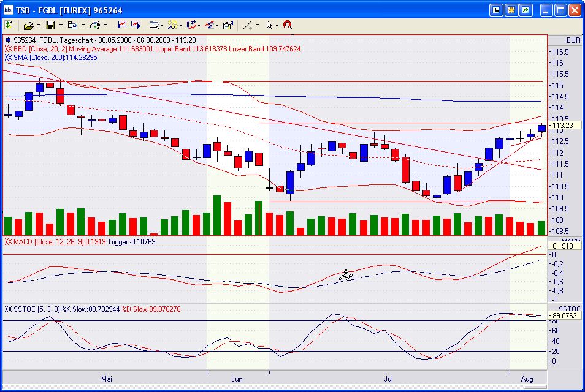Click the Aug month label on time axis
585x392 pixels.
point(527,379)
